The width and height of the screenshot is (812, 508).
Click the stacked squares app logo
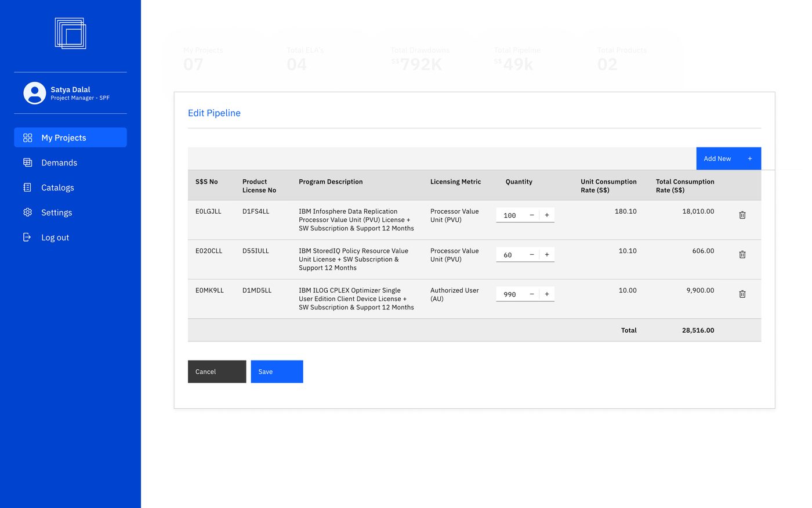coord(70,33)
